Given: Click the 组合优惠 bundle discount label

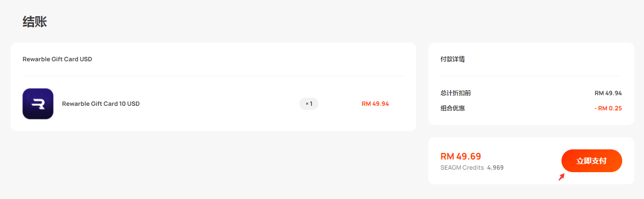Looking at the screenshot, I should point(453,108).
